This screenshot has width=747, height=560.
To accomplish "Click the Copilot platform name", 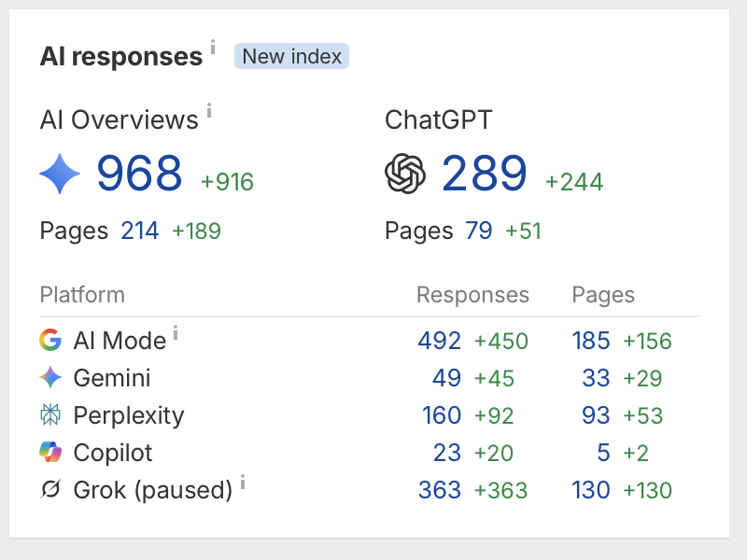I will pyautogui.click(x=113, y=453).
